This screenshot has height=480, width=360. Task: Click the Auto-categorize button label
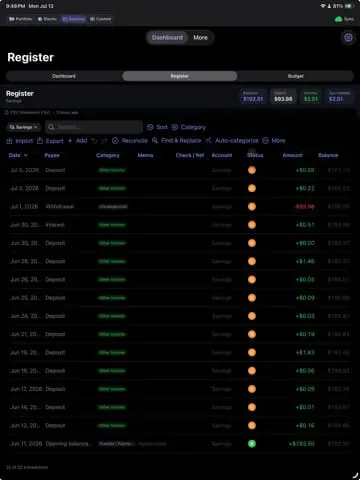[236, 141]
